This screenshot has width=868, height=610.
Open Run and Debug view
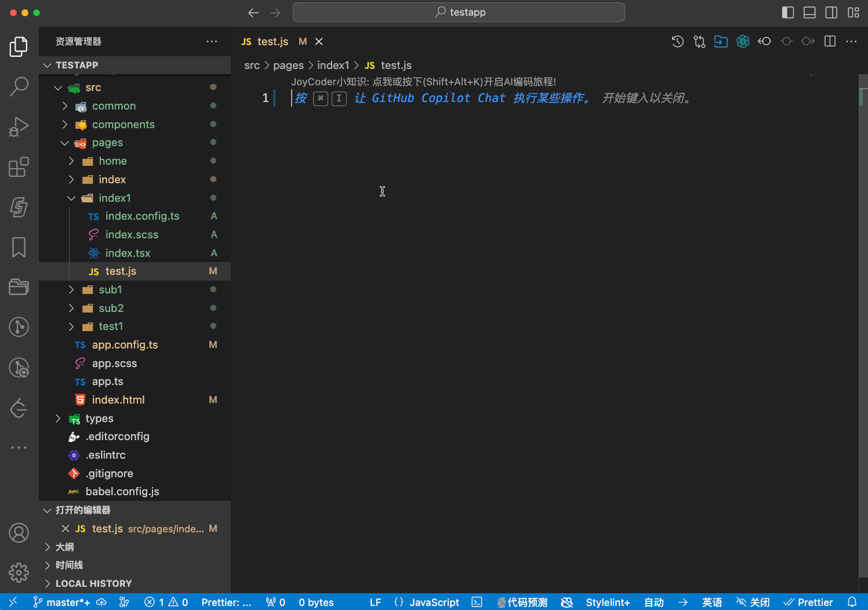pyautogui.click(x=19, y=127)
